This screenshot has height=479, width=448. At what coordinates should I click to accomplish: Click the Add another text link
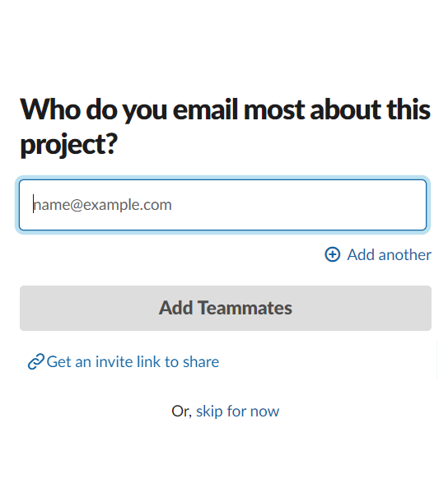(x=389, y=255)
